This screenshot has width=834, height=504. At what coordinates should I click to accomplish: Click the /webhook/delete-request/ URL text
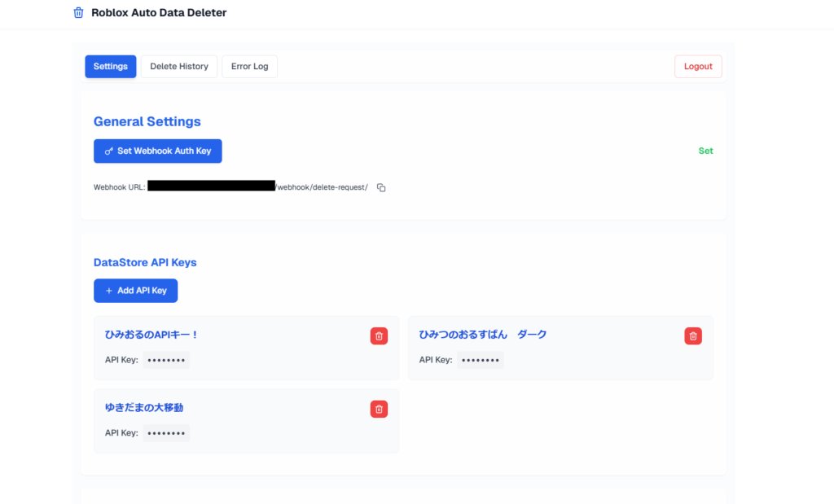pyautogui.click(x=322, y=187)
